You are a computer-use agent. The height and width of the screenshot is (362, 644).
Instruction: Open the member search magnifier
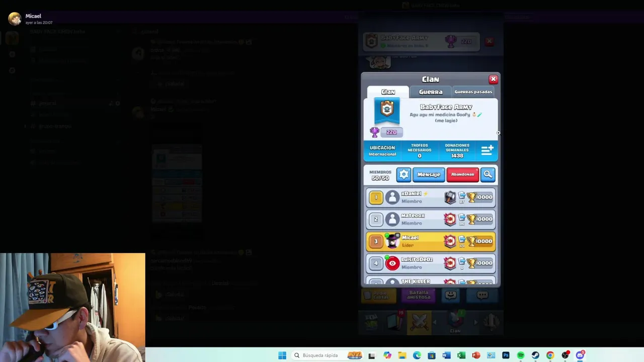[x=488, y=174]
